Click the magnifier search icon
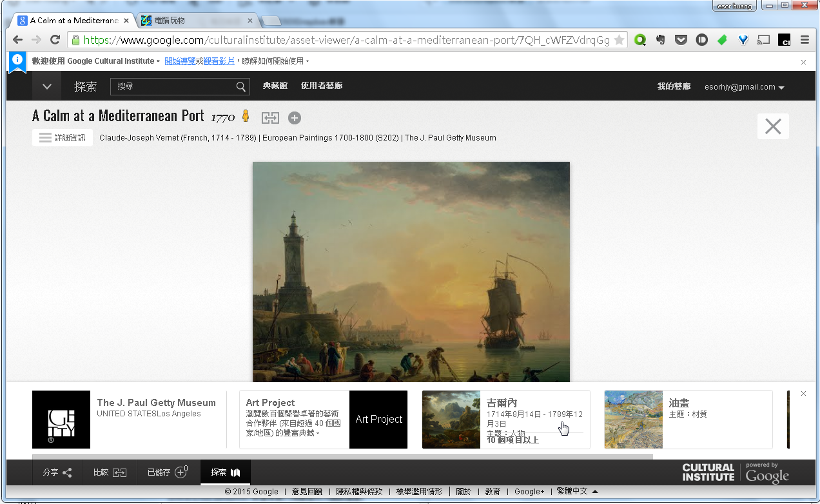This screenshot has width=820, height=504. [x=241, y=86]
